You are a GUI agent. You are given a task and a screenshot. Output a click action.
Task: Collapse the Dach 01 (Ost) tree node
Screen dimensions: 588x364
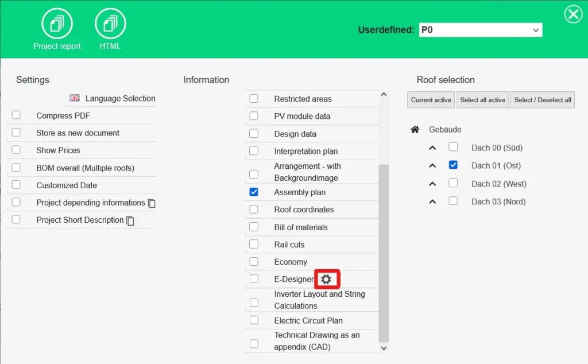433,166
